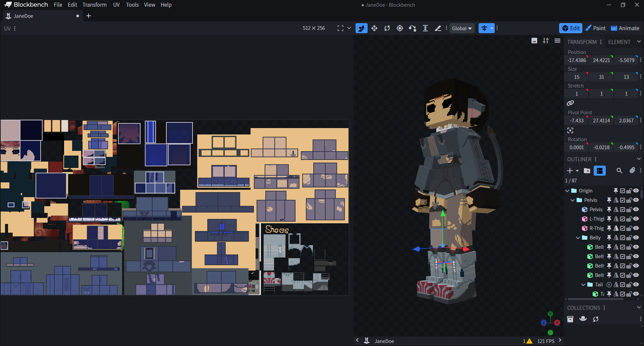Collapse the Tail group in outliner
The height and width of the screenshot is (346, 644).
coord(583,284)
